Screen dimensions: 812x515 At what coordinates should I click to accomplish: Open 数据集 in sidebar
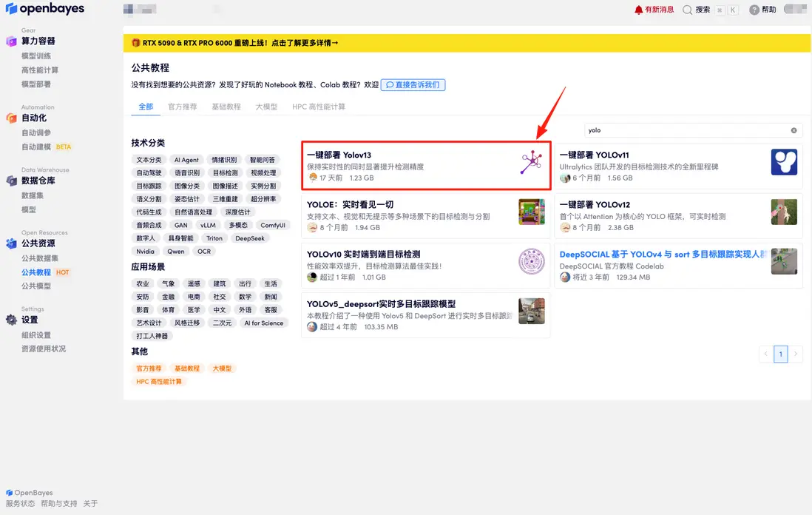(32, 195)
